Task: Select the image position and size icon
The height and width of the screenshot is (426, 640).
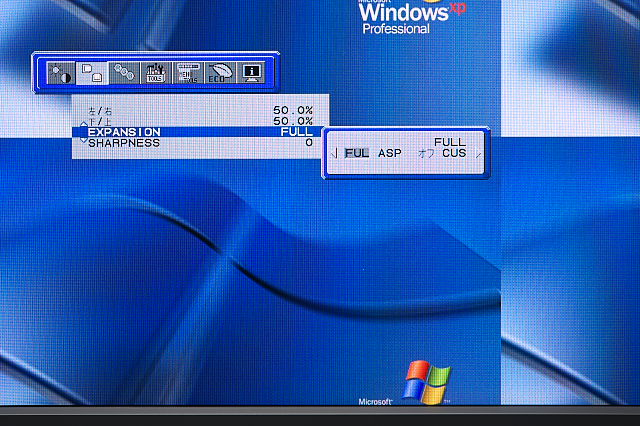Action: pyautogui.click(x=92, y=73)
